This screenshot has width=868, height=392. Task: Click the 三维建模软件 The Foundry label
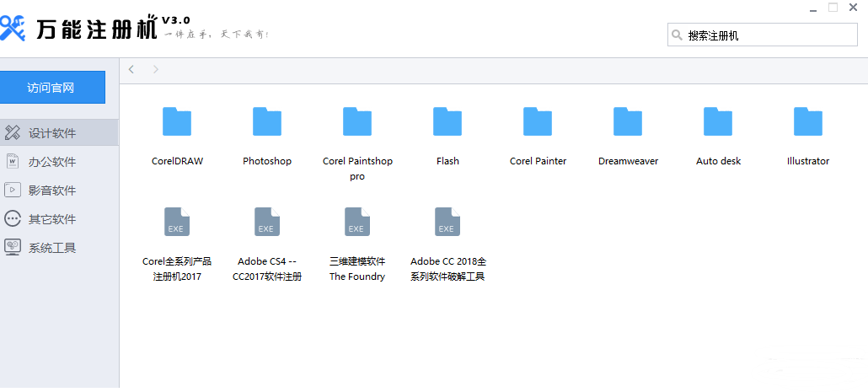357,269
